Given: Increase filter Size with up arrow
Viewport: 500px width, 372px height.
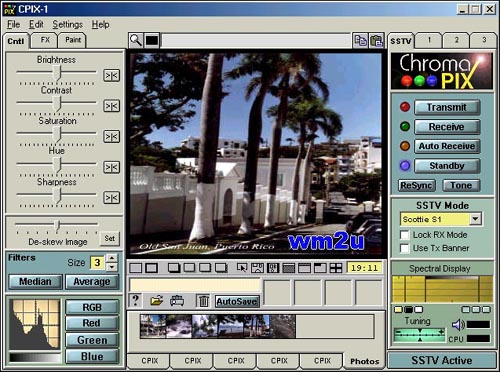Looking at the screenshot, I should click(x=112, y=258).
